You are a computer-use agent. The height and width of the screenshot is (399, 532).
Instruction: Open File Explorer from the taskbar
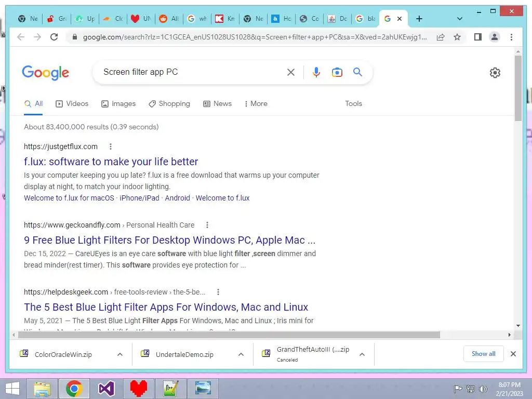[x=43, y=389]
